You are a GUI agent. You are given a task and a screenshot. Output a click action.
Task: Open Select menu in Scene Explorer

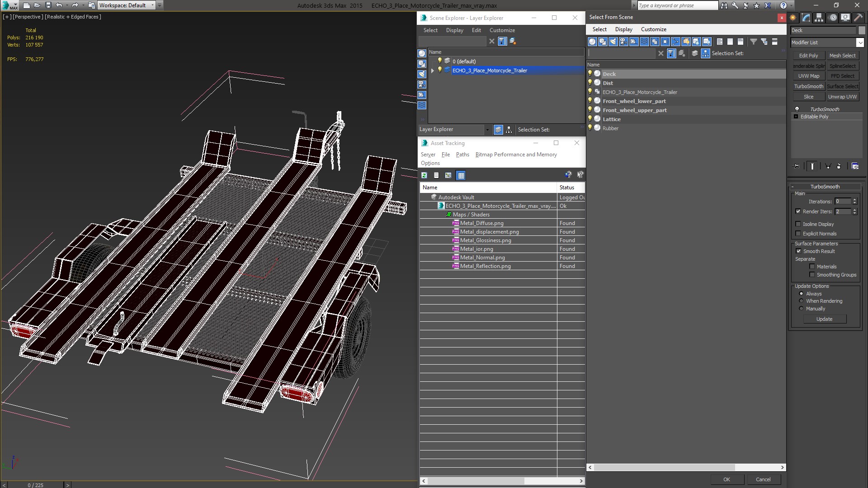[430, 30]
